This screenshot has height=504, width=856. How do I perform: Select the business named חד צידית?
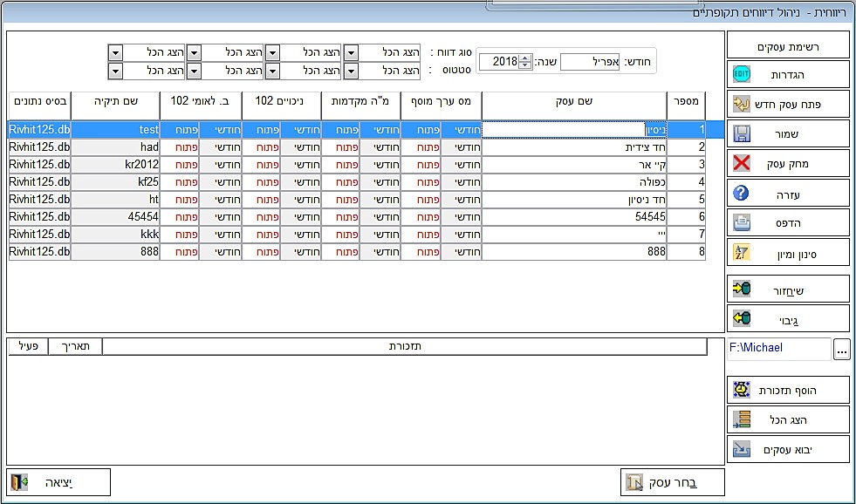(574, 147)
